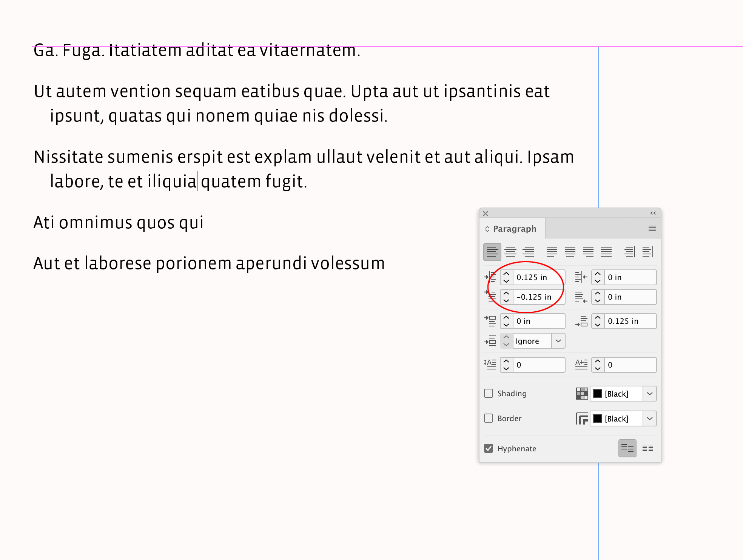
Task: Disable the Hyphenate checkbox
Action: 489,448
